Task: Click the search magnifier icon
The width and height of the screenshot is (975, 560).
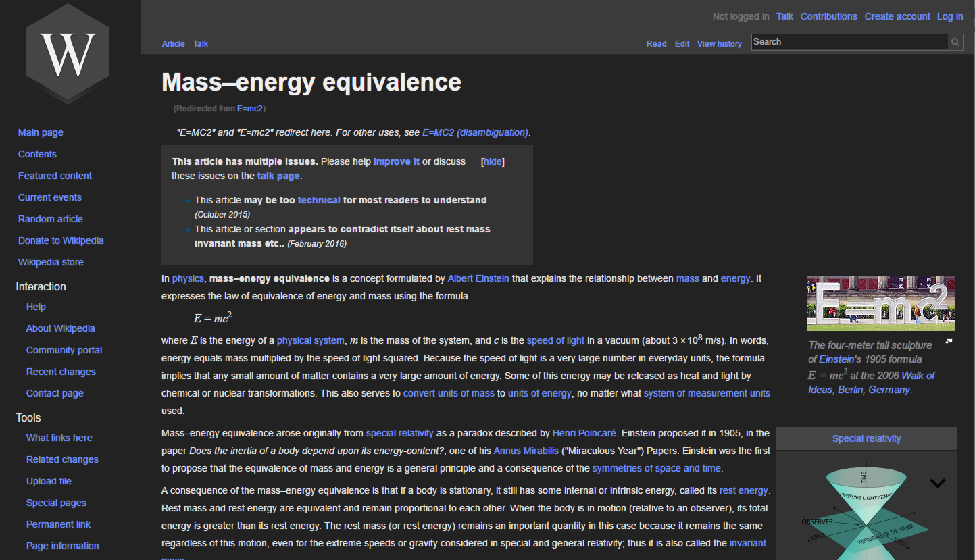Action: click(955, 42)
